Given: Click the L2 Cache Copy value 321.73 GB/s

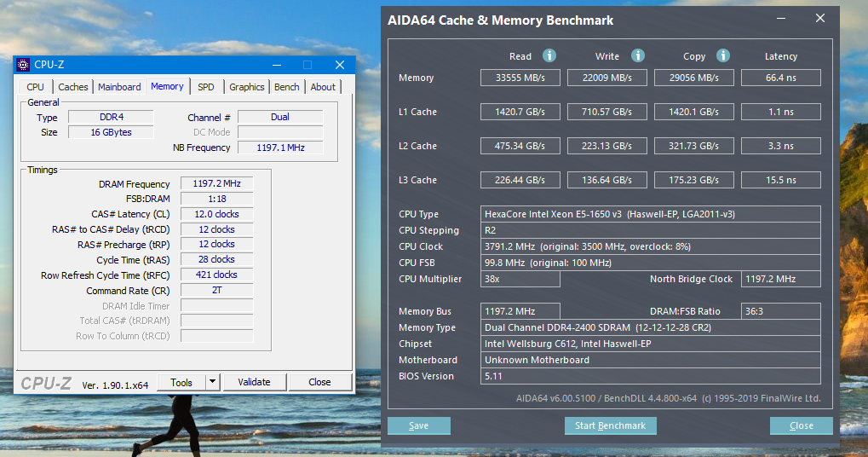Looking at the screenshot, I should pyautogui.click(x=694, y=146).
